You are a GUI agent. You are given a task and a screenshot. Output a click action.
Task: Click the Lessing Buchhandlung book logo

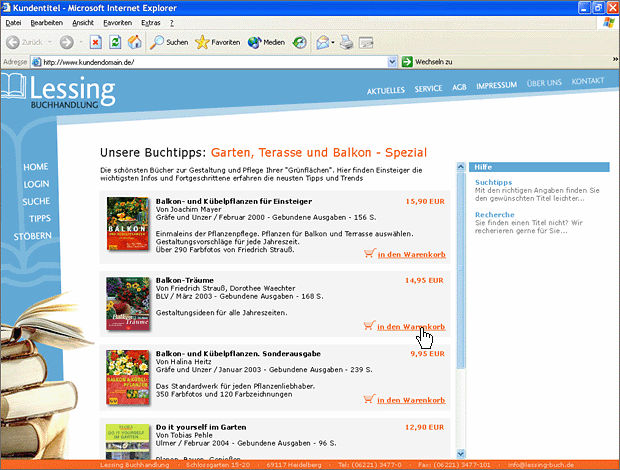coord(58,91)
